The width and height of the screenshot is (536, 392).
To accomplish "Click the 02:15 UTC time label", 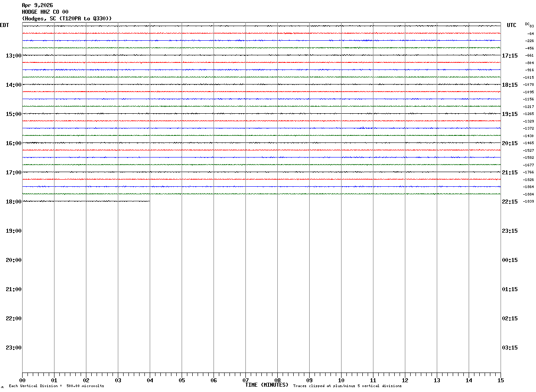I will pos(510,319).
